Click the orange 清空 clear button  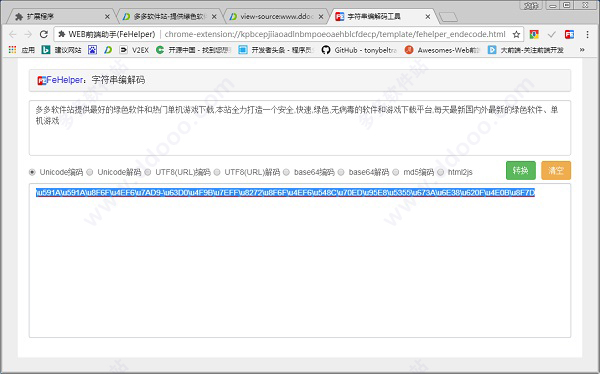(x=556, y=170)
